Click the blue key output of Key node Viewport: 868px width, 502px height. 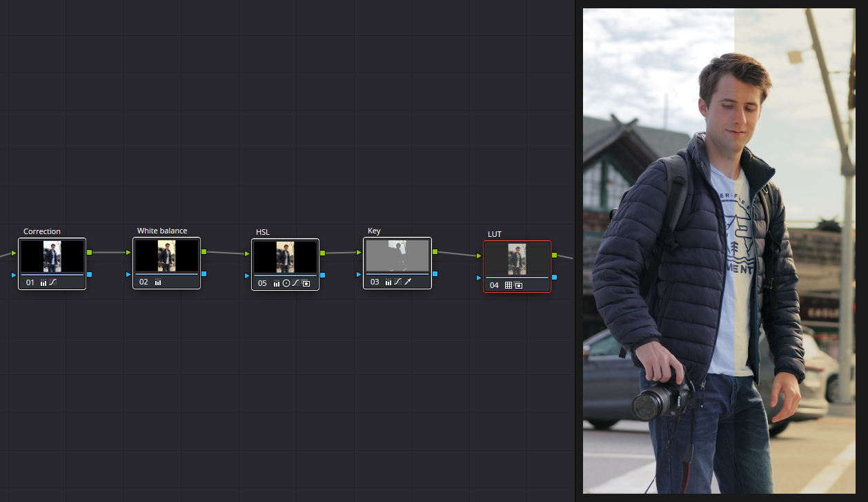[x=435, y=274]
